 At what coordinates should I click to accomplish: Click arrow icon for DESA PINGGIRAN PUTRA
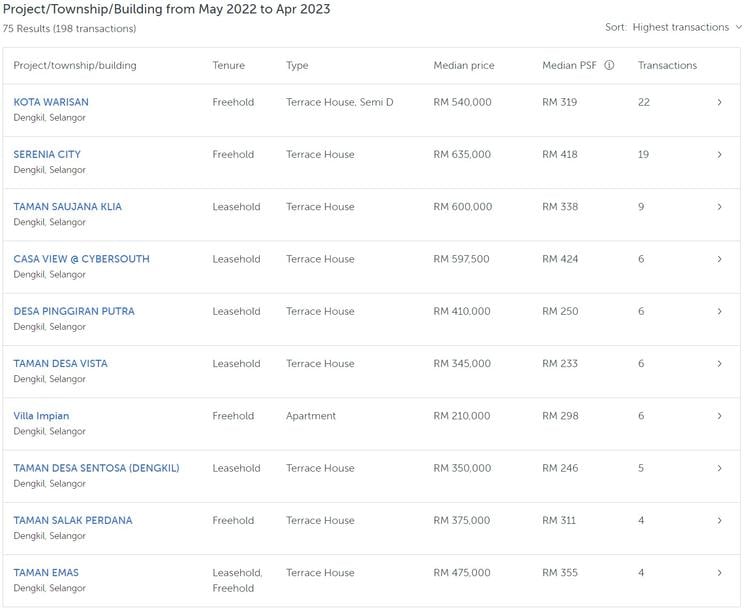point(719,311)
